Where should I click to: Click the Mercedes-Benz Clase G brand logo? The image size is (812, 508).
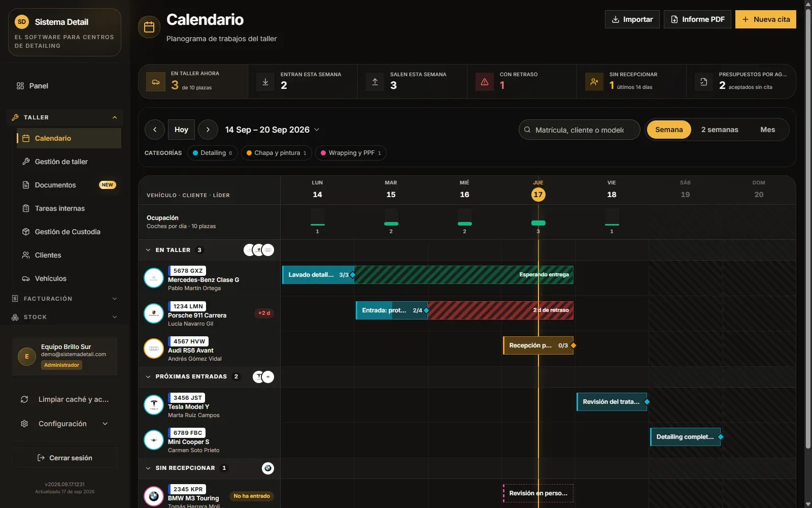click(154, 278)
